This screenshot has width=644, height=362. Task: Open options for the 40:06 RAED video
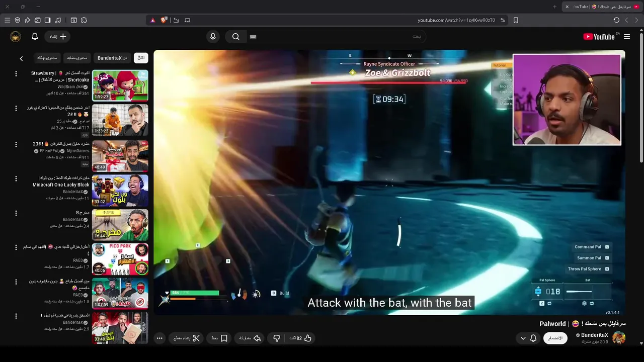pyautogui.click(x=16, y=247)
